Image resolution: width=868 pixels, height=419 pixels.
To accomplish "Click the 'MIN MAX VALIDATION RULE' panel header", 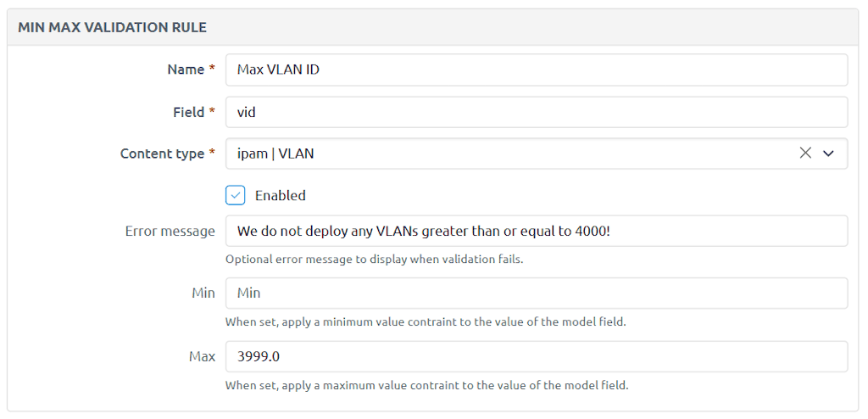I will [x=112, y=27].
